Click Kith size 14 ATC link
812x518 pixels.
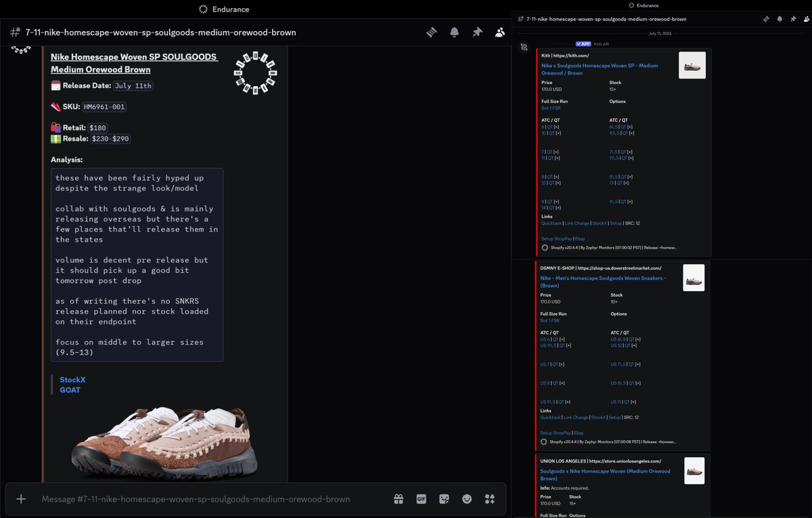click(x=543, y=207)
